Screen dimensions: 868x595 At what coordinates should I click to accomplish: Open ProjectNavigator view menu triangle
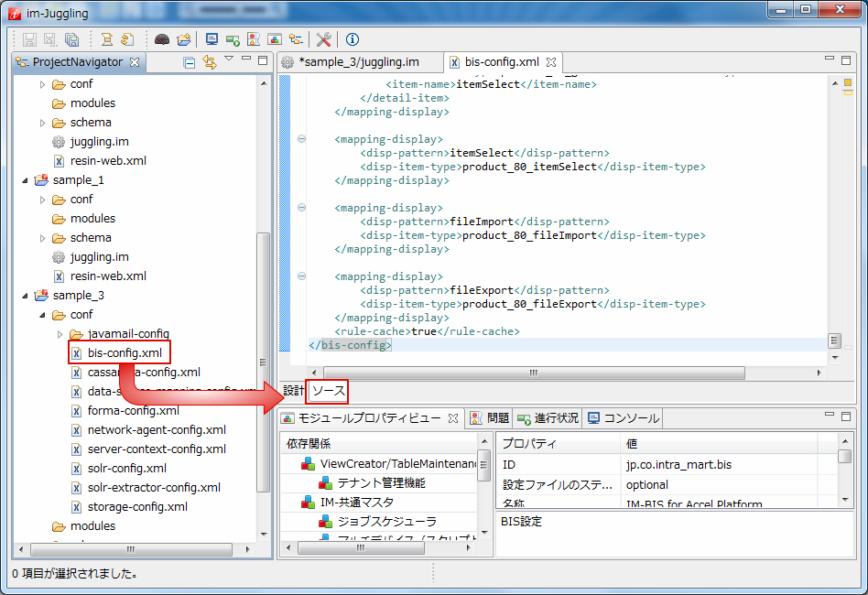click(x=229, y=59)
